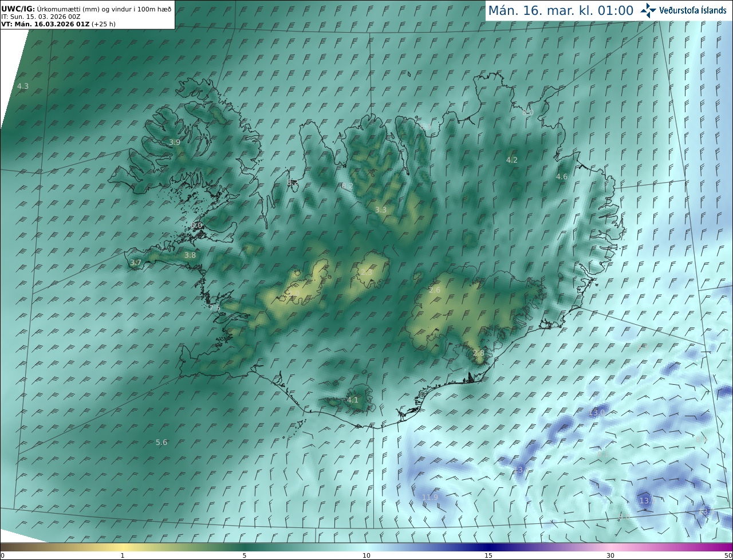Click the '30' tick on the color scale
The image size is (733, 560).
pos(610,555)
